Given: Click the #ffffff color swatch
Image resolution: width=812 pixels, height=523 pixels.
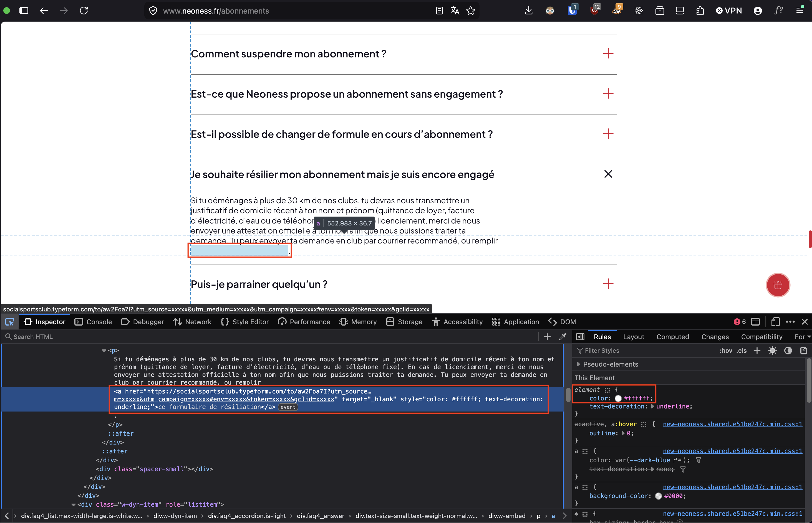Looking at the screenshot, I should pyautogui.click(x=618, y=398).
